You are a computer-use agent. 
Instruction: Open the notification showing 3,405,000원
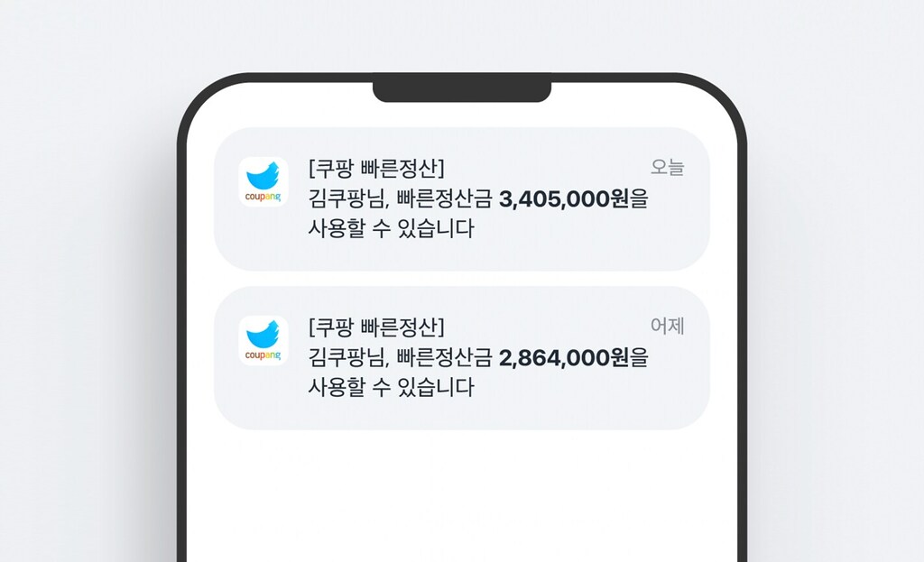pos(461,199)
